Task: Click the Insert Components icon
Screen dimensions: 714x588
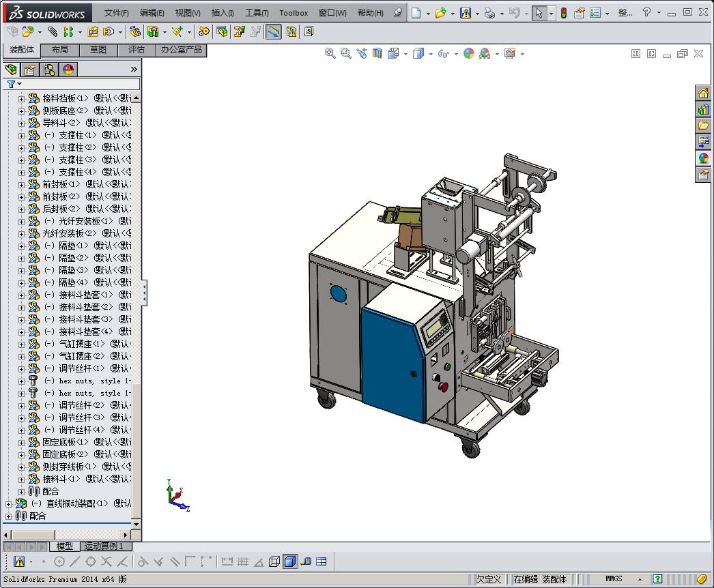Action: pos(28,31)
